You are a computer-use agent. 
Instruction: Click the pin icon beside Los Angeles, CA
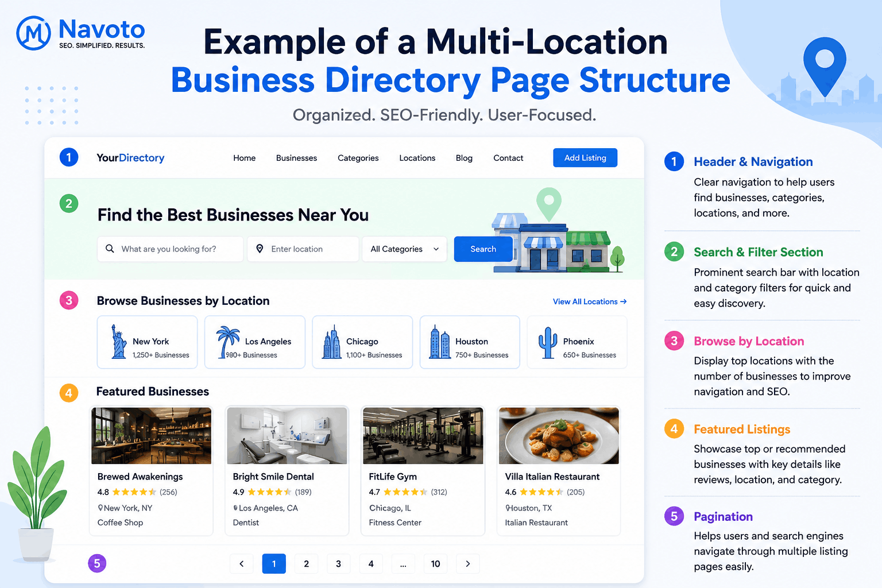pyautogui.click(x=235, y=508)
